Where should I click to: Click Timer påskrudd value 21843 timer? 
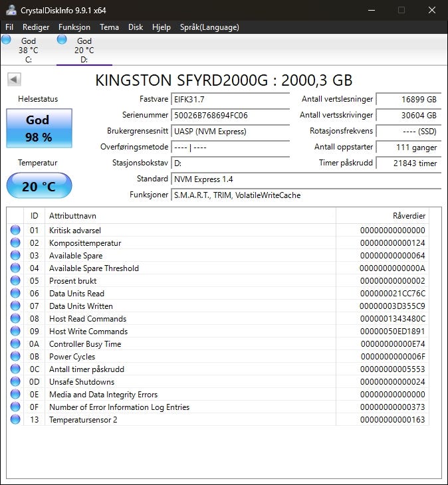point(408,163)
